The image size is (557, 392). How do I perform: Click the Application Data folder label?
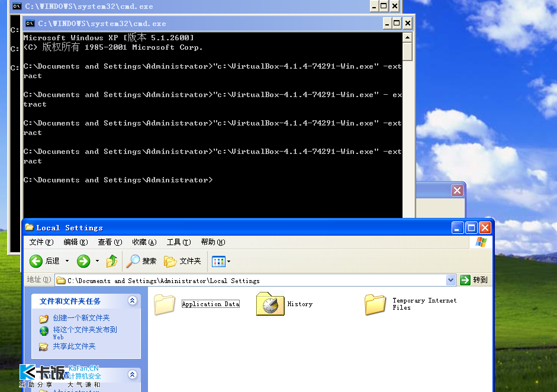(211, 304)
